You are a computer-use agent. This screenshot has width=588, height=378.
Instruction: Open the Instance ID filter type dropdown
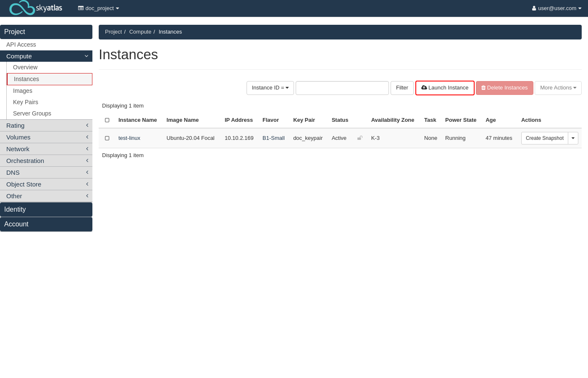click(270, 88)
